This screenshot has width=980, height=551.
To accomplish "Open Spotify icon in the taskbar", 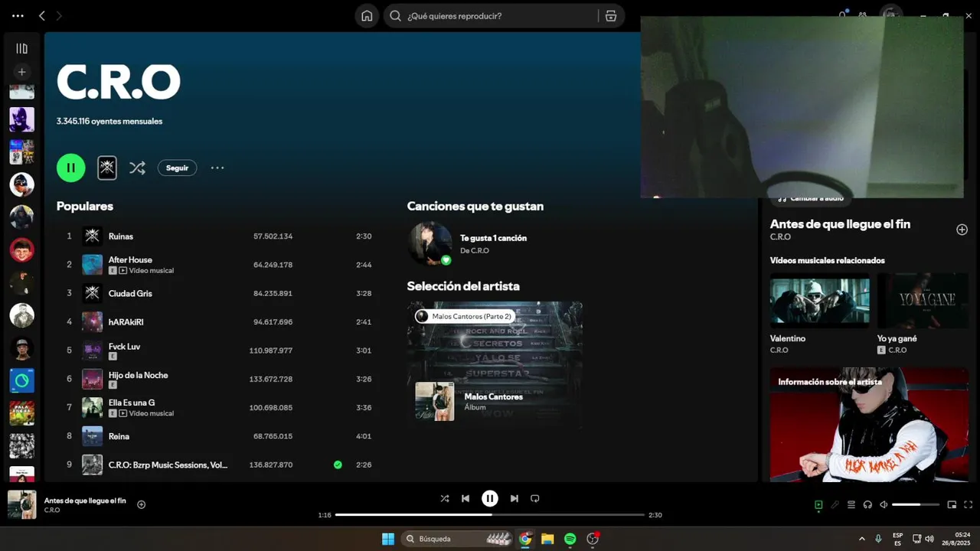I will click(570, 539).
